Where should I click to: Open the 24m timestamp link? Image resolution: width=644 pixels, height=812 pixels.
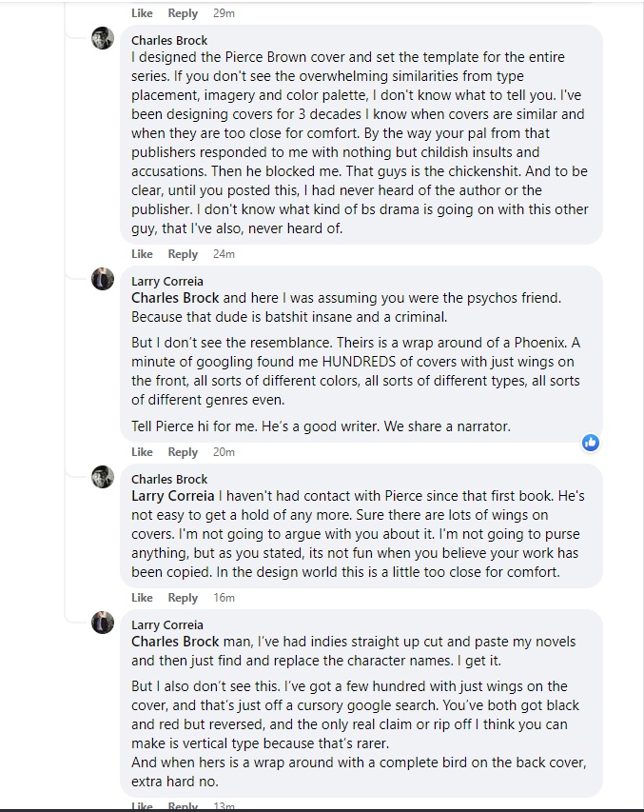pyautogui.click(x=224, y=254)
